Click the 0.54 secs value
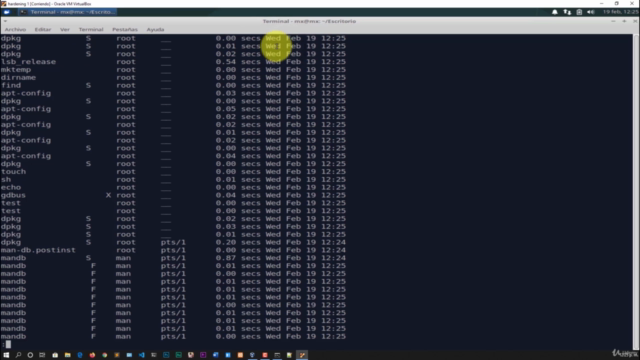640x360 pixels. [x=238, y=62]
